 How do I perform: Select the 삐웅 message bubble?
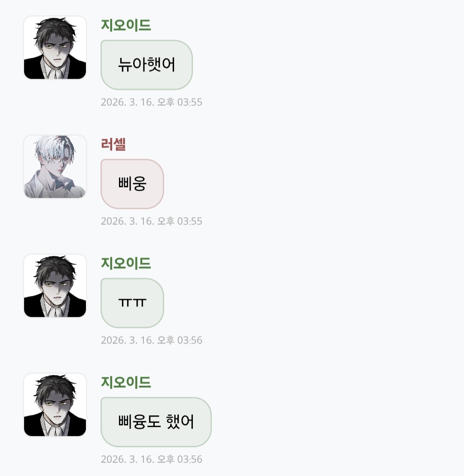tap(132, 184)
